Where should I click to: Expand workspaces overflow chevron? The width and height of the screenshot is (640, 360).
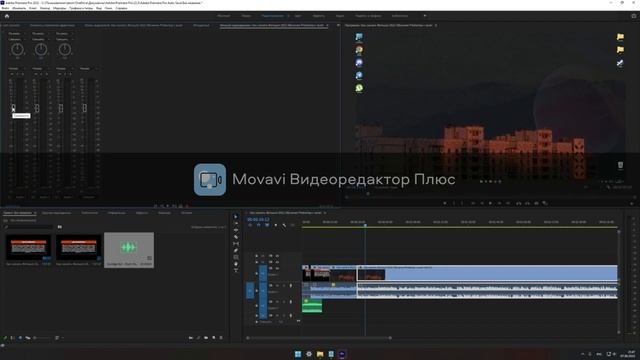tap(425, 16)
